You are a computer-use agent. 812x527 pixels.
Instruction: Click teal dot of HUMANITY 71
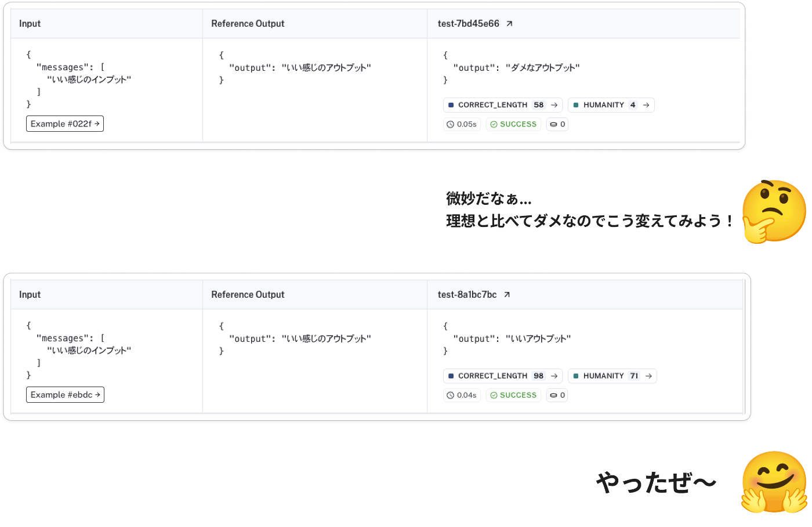pyautogui.click(x=576, y=376)
